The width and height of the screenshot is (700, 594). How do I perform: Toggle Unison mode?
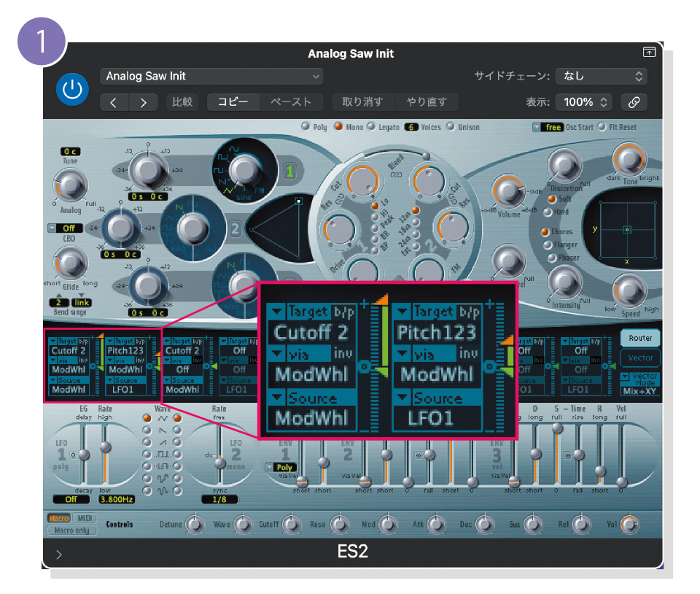pyautogui.click(x=451, y=126)
